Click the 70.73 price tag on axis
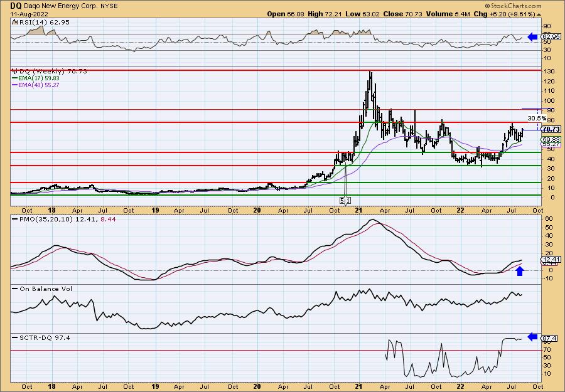The image size is (565, 392). click(x=551, y=129)
